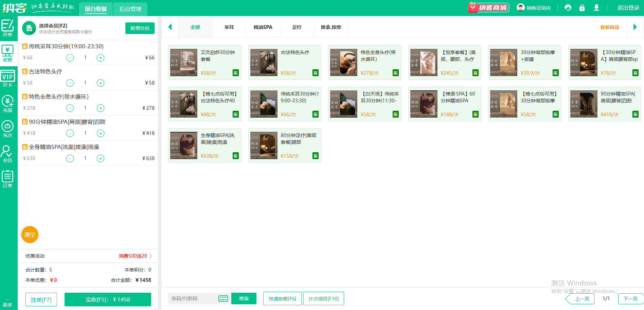The image size is (644, 310).
Task: Click the download icon in top bar
Action: click(596, 7)
